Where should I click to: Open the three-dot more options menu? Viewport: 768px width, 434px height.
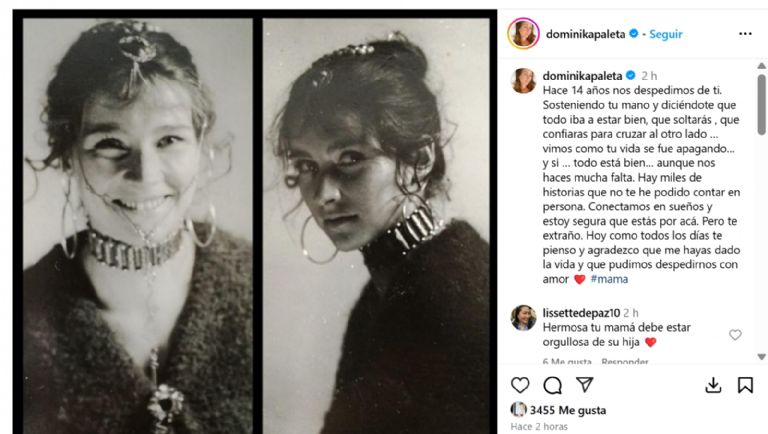point(745,33)
